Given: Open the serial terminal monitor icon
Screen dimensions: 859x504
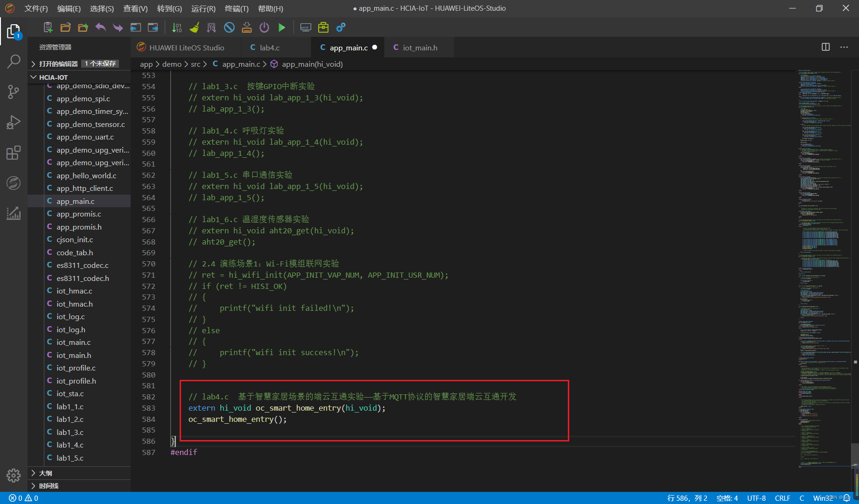Looking at the screenshot, I should point(306,28).
